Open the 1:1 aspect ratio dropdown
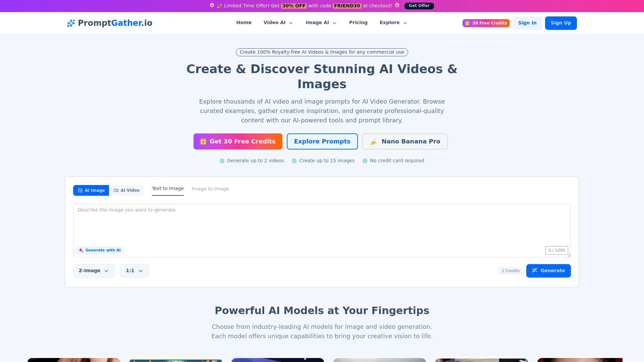Viewport: 644px width, 362px height. pos(135,271)
